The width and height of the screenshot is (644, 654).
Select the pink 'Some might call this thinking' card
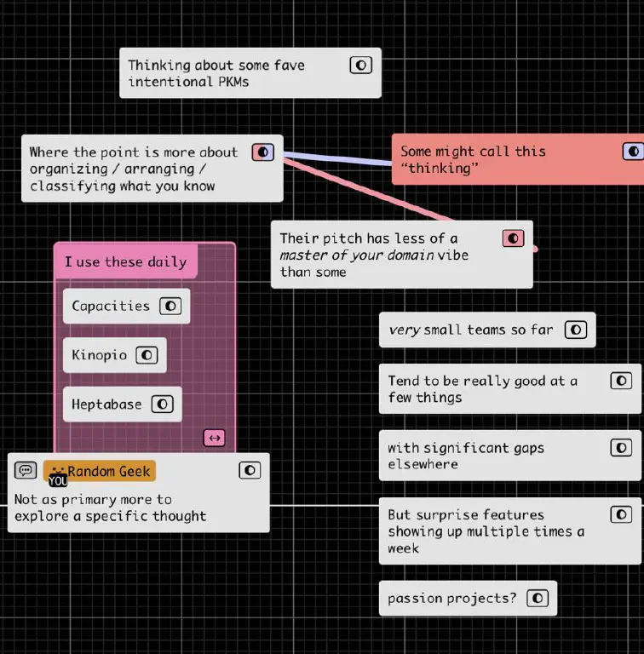[503, 159]
